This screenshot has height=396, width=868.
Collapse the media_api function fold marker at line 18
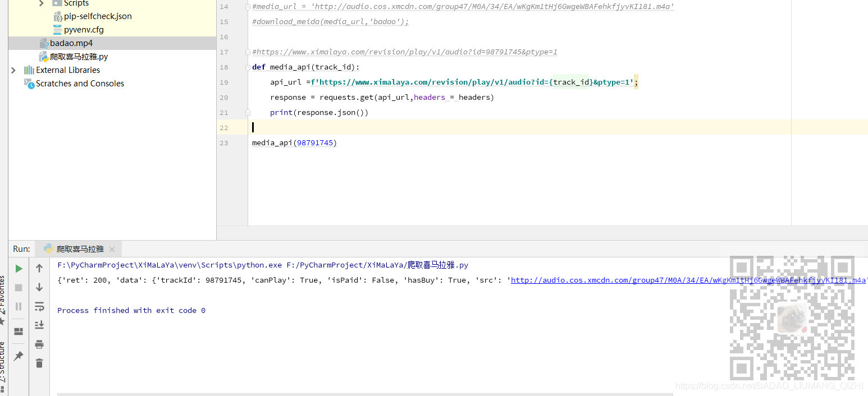coord(247,67)
